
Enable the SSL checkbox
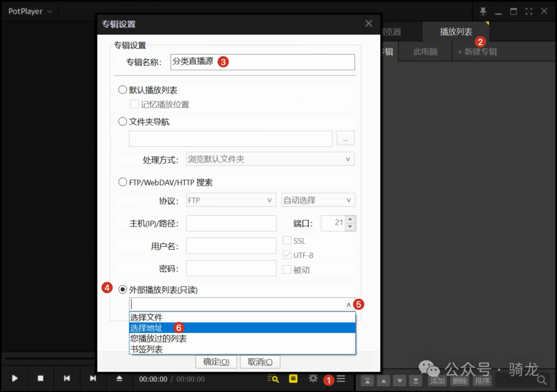point(287,240)
